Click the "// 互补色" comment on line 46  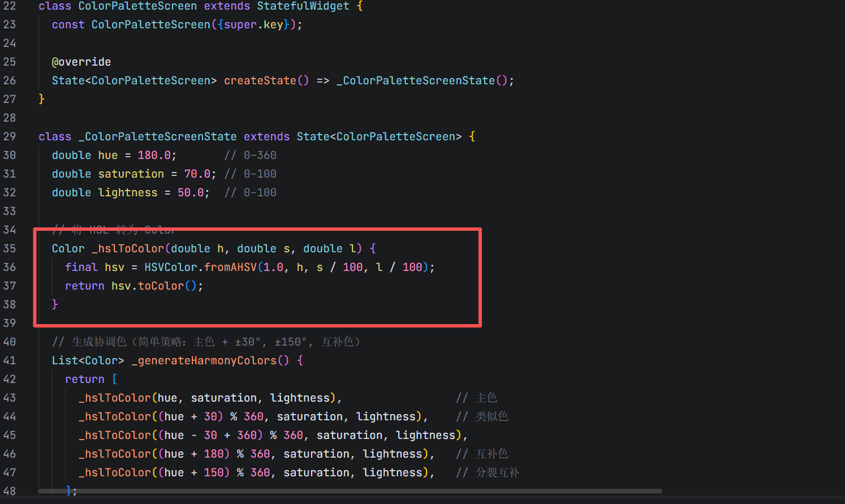pos(482,454)
